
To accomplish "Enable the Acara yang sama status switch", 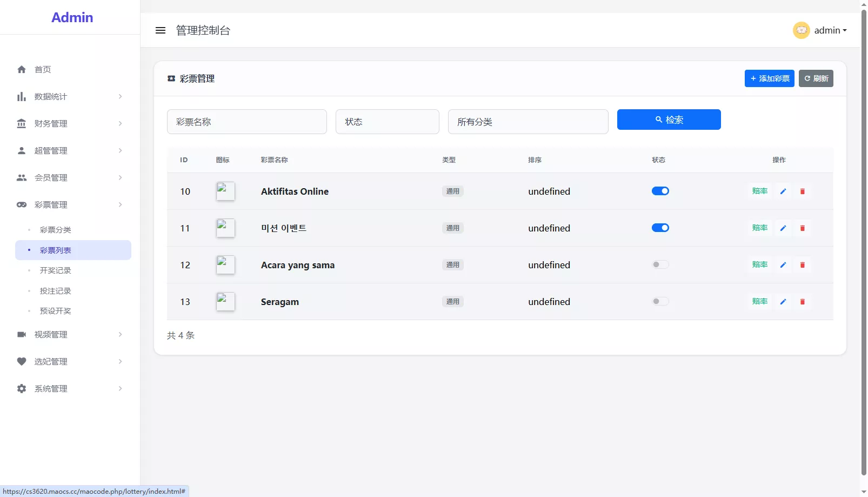I will point(660,264).
